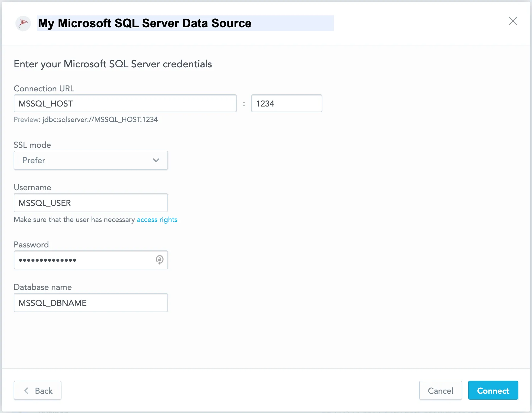Toggle password visibility with the lock icon
This screenshot has height=413, width=532.
tap(160, 260)
